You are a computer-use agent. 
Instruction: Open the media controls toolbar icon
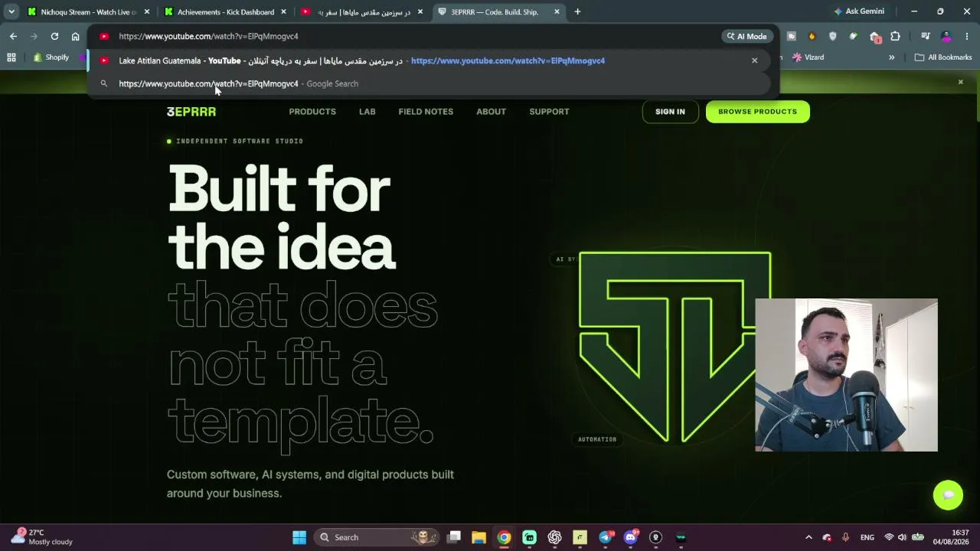pyautogui.click(x=925, y=36)
